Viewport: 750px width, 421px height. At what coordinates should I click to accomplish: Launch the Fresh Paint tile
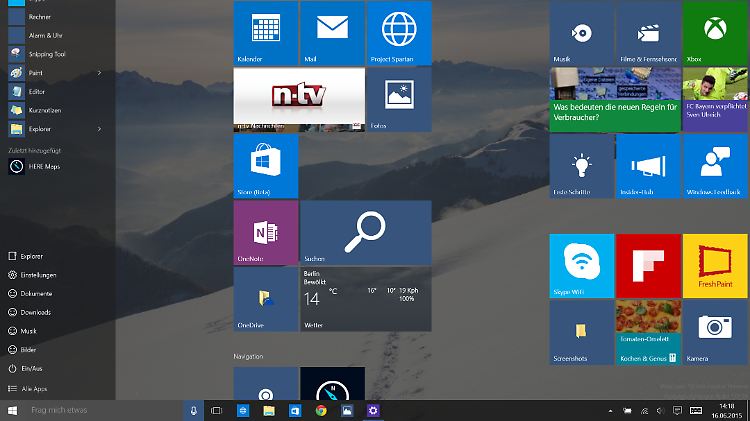tap(715, 266)
